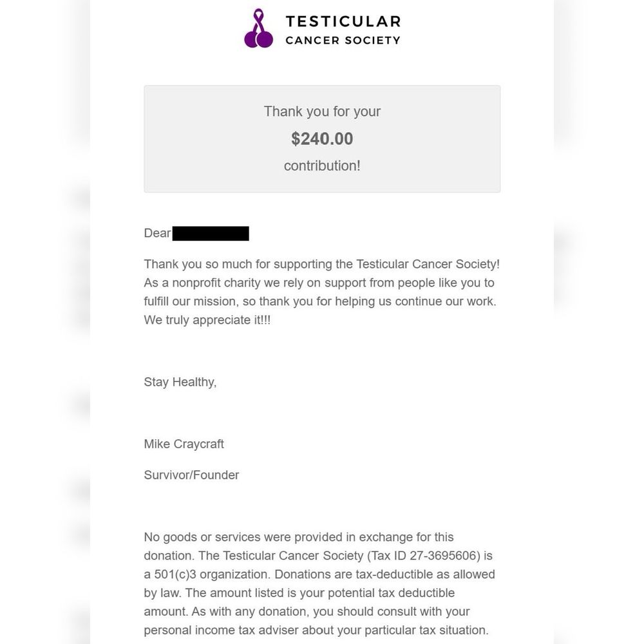Click 'No goods or services' disclaimer line

(299, 537)
